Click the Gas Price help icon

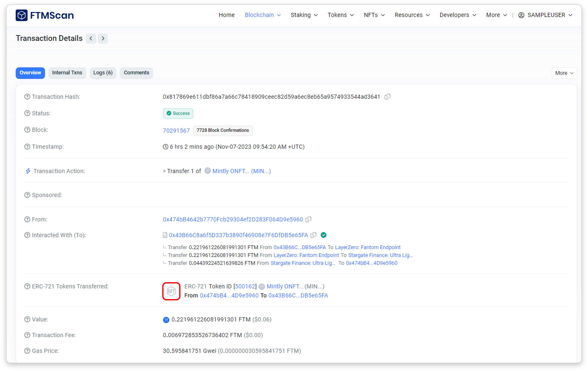(x=27, y=351)
